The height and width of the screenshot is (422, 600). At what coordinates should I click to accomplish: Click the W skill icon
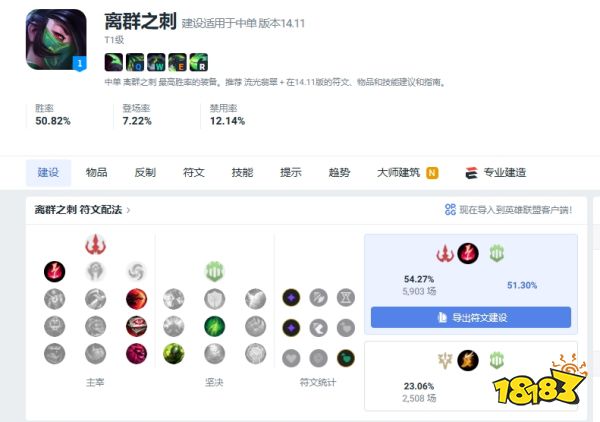point(156,62)
